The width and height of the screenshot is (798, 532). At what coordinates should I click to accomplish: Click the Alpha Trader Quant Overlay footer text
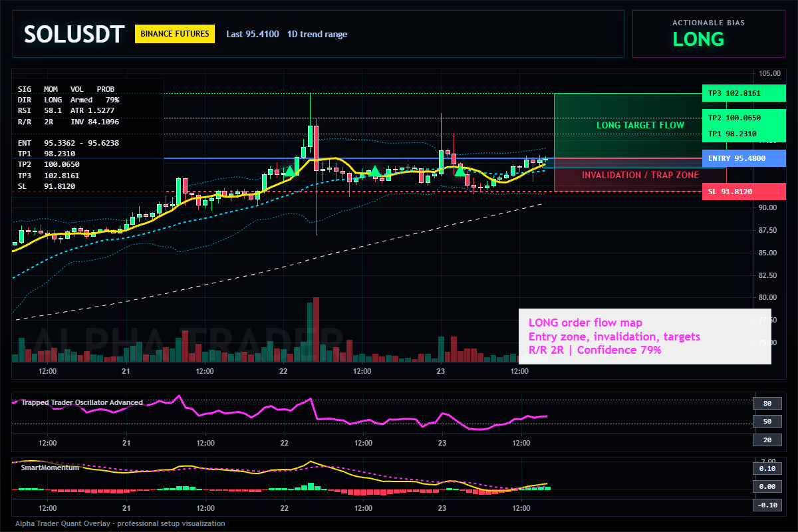tap(120, 523)
